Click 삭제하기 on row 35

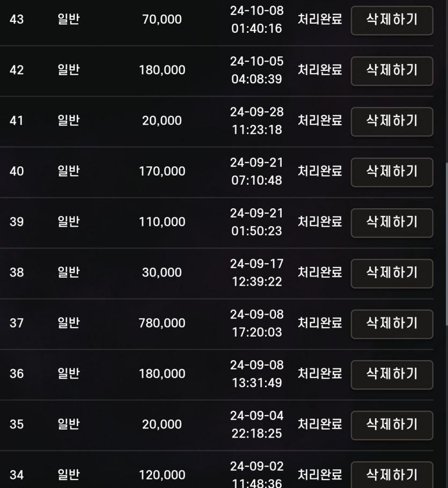point(392,425)
